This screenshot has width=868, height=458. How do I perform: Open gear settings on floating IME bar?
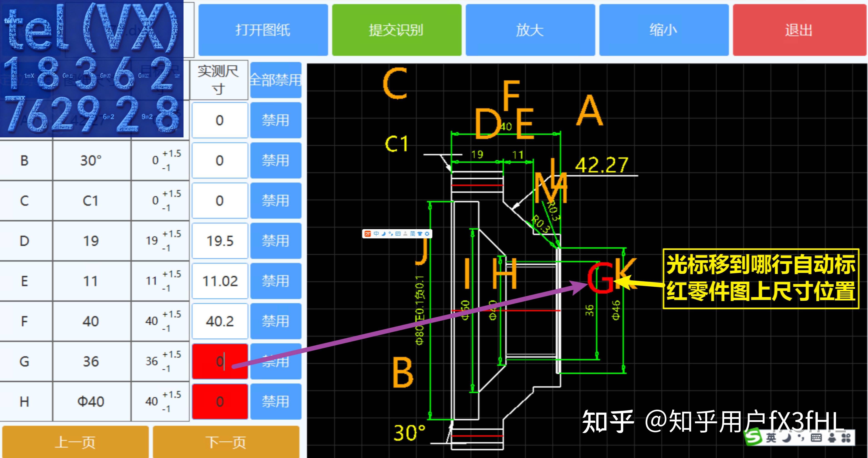pyautogui.click(x=427, y=234)
